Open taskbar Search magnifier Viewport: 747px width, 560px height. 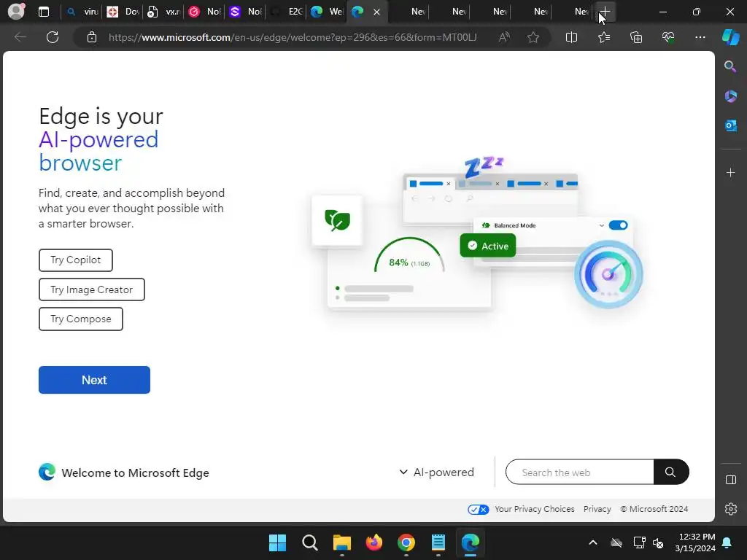point(309,542)
